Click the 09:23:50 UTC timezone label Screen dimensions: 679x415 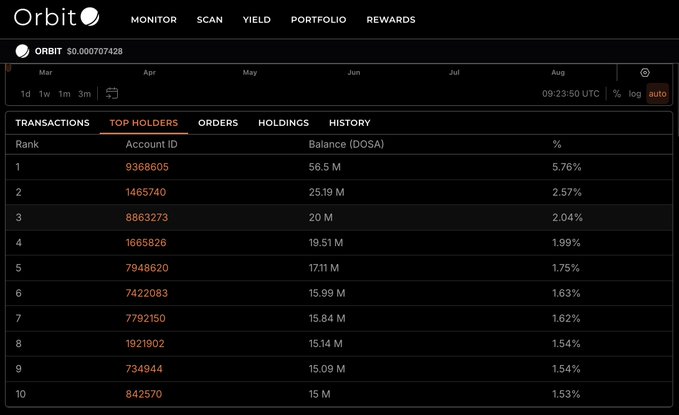(571, 94)
